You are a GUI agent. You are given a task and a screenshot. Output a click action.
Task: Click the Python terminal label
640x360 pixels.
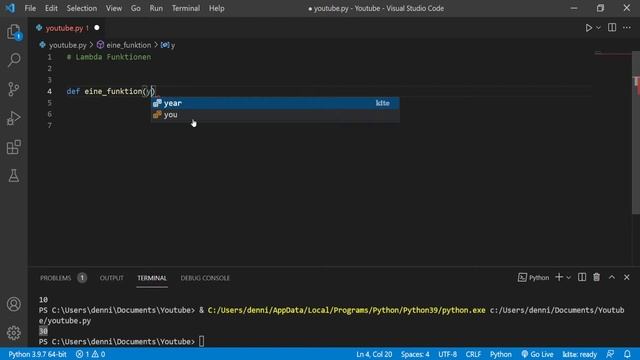(533, 278)
